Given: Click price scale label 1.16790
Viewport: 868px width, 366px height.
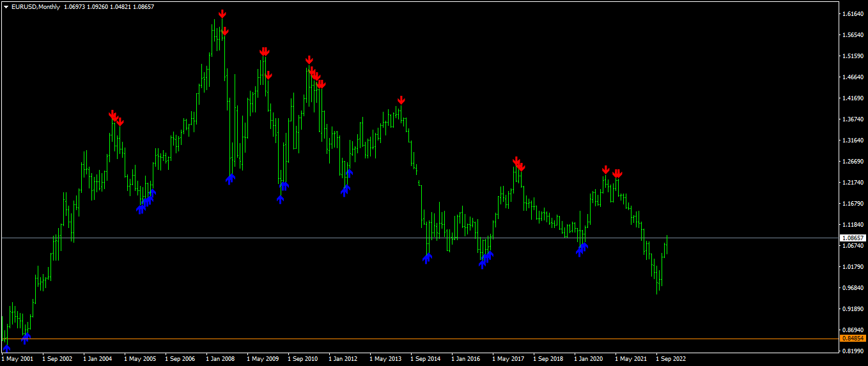Looking at the screenshot, I should coord(853,204).
